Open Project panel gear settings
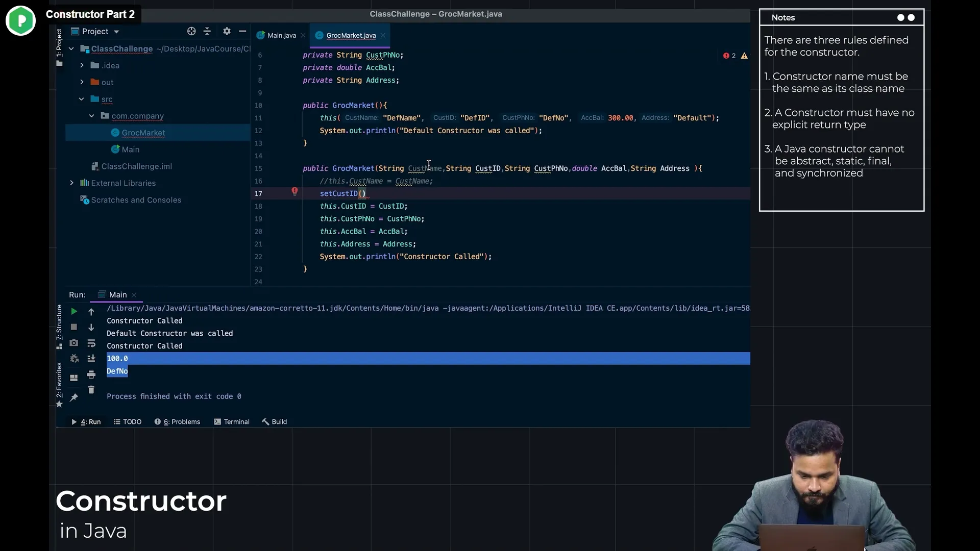The height and width of the screenshot is (551, 980). (x=227, y=31)
